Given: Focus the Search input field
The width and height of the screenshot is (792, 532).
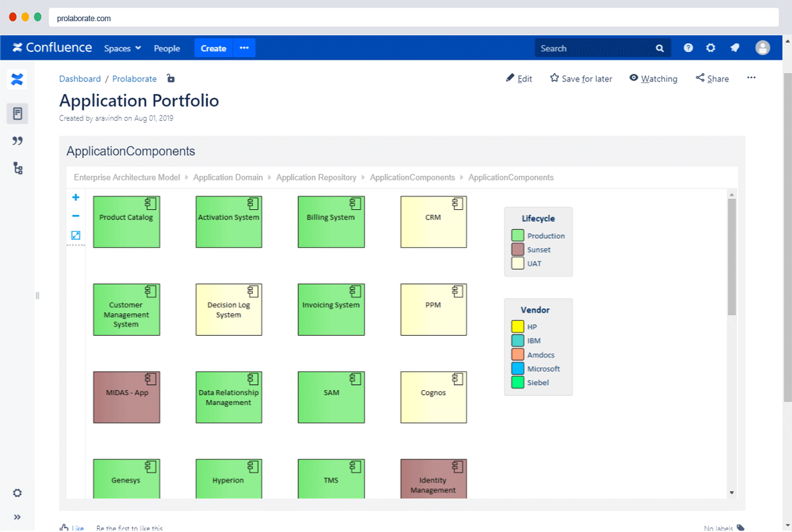Looking at the screenshot, I should tap(603, 48).
